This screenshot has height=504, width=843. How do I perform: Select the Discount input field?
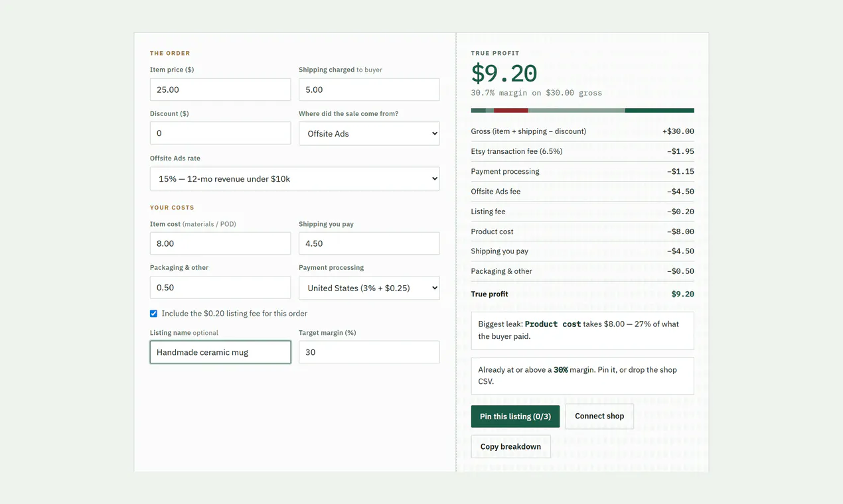pos(220,133)
